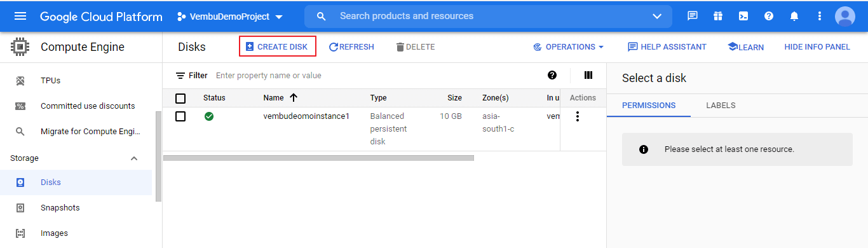Click the green status check of vembudeomoinstance1
The height and width of the screenshot is (248, 868).
208,116
